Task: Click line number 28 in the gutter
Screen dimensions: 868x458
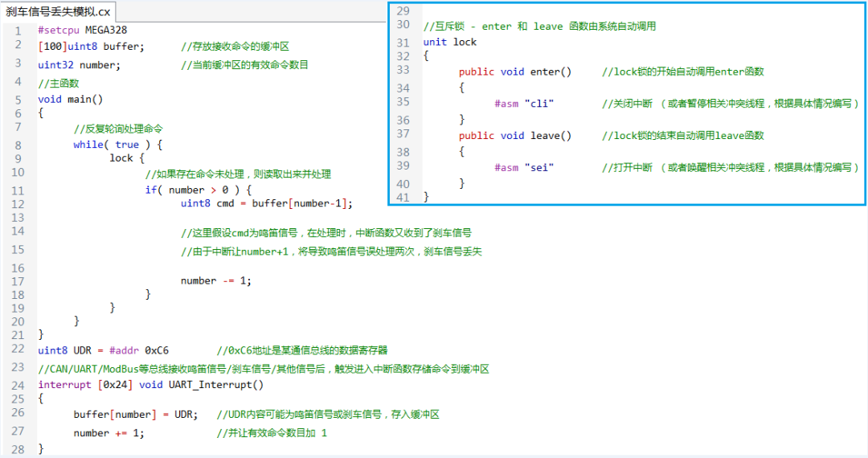Action: 18,449
